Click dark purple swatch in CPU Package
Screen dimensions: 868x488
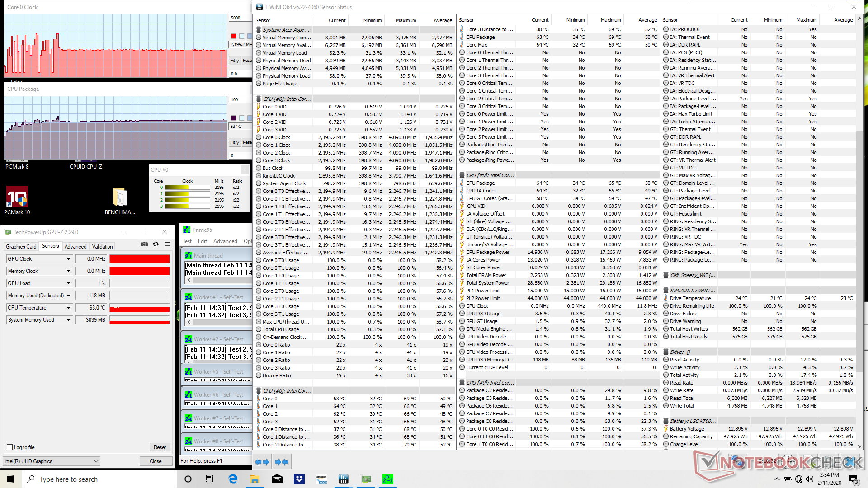point(234,118)
